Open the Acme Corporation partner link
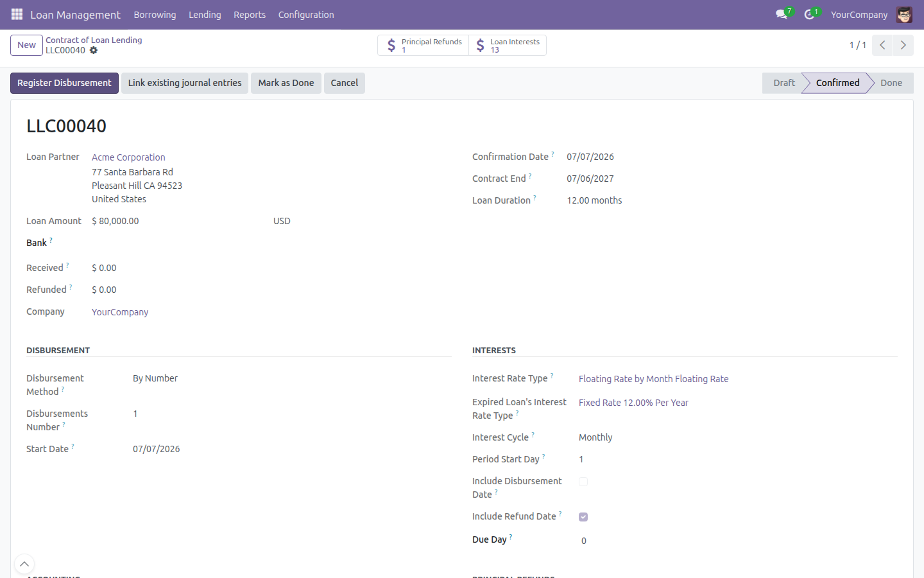This screenshot has height=578, width=924. [128, 157]
